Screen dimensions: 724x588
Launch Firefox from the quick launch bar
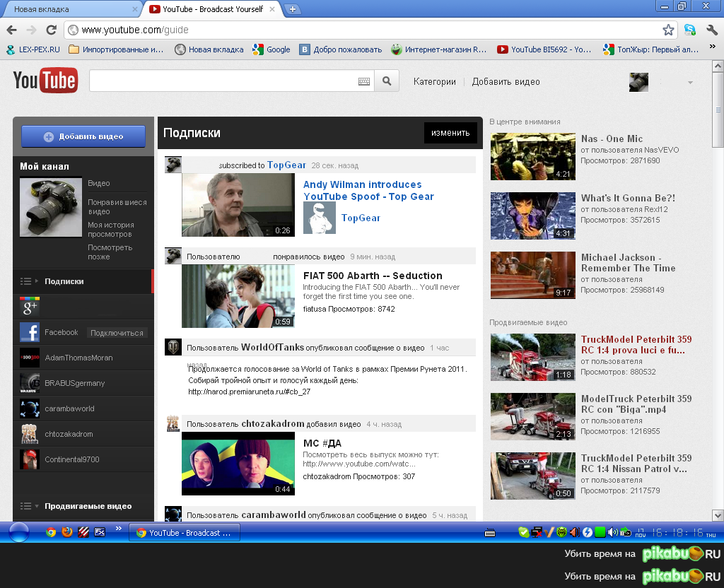click(x=66, y=532)
